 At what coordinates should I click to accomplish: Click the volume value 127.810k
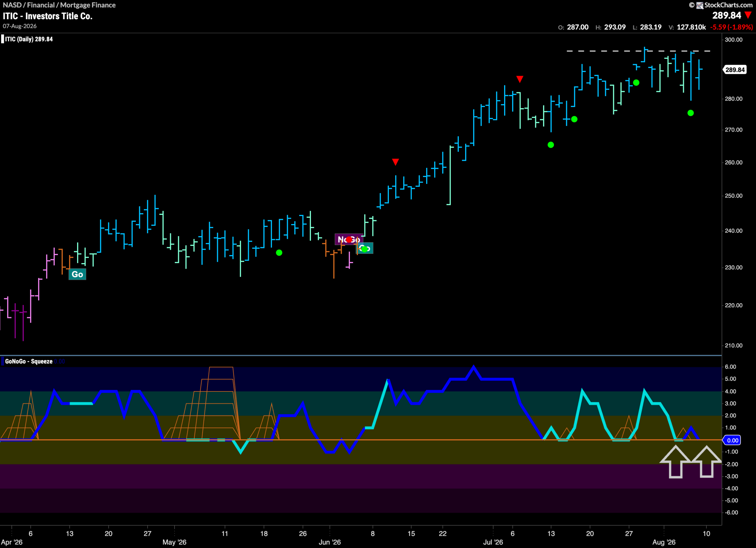click(x=691, y=27)
